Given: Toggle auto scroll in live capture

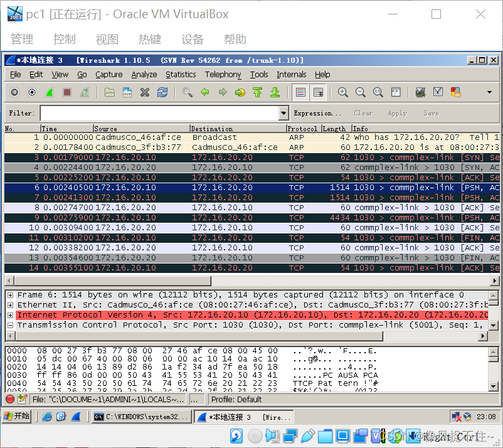Looking at the screenshot, I should tap(318, 92).
